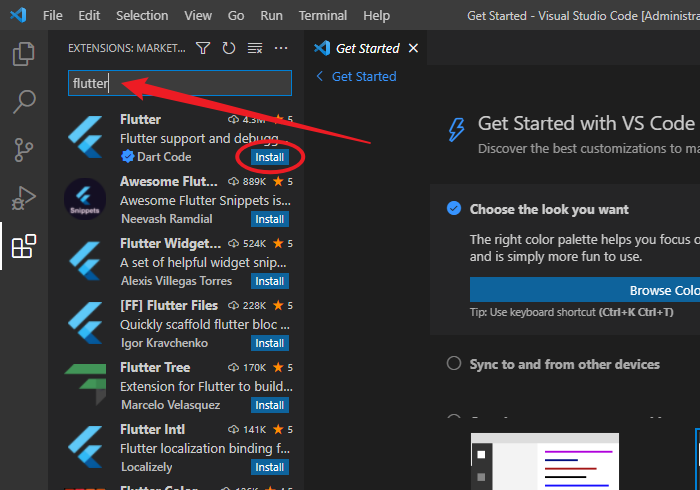Screen dimensions: 700x490
Task: Click the Flutter Tree extension logo
Action: click(x=86, y=384)
